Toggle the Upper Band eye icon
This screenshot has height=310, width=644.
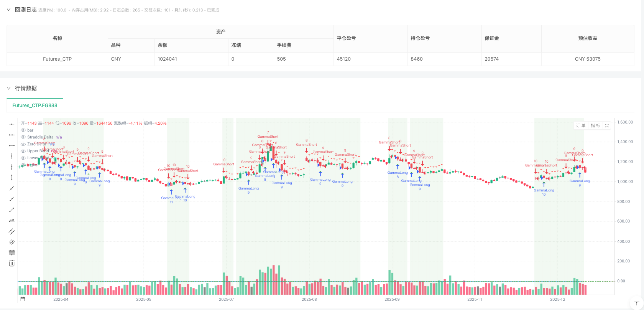pos(23,151)
